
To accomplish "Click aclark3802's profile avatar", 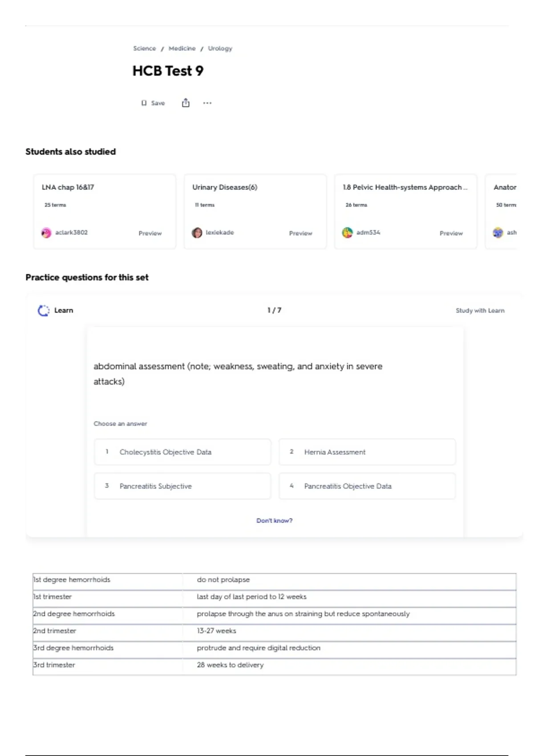I will coord(46,233).
